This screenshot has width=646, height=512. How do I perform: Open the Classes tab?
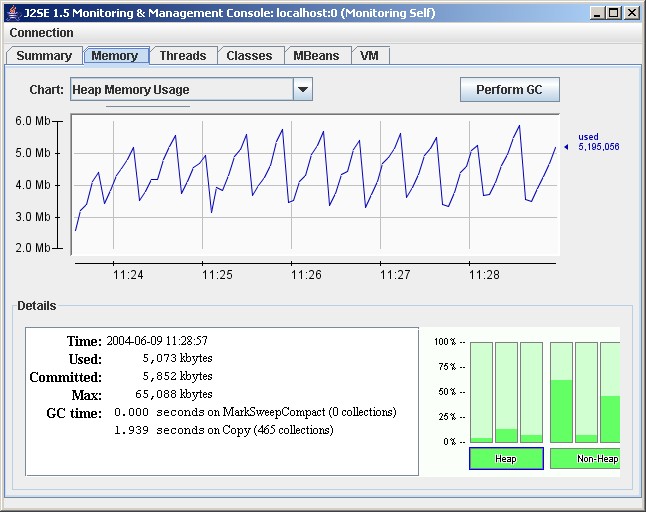pyautogui.click(x=250, y=56)
